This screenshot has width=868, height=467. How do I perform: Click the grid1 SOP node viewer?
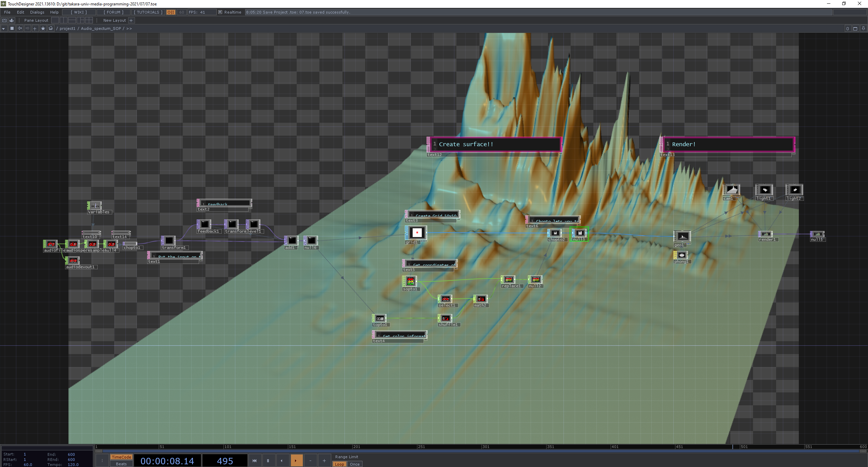click(x=417, y=233)
